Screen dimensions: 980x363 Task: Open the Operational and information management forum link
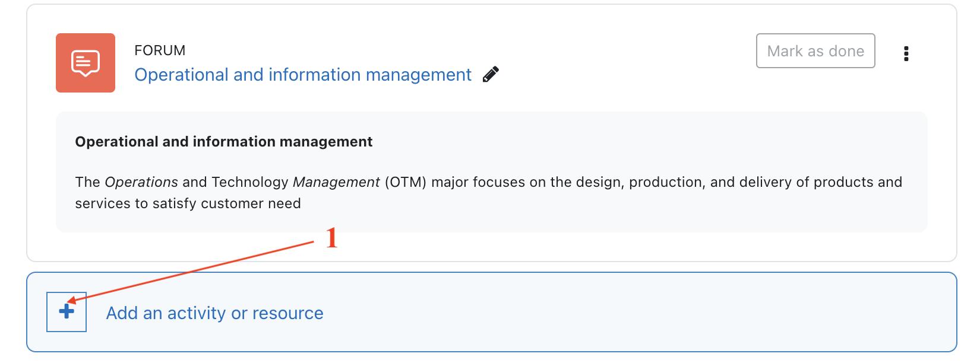click(303, 75)
